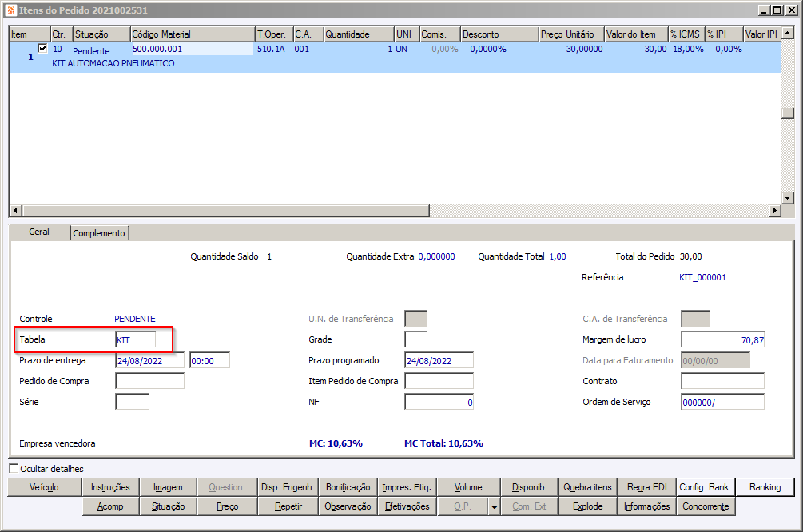Click the 18,00% ICMS cell

pyautogui.click(x=688, y=50)
